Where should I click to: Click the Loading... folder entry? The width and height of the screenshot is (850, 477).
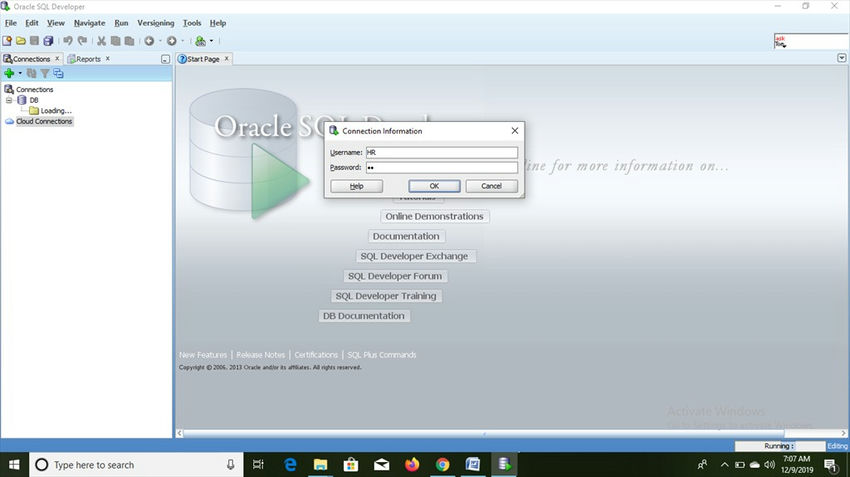56,111
